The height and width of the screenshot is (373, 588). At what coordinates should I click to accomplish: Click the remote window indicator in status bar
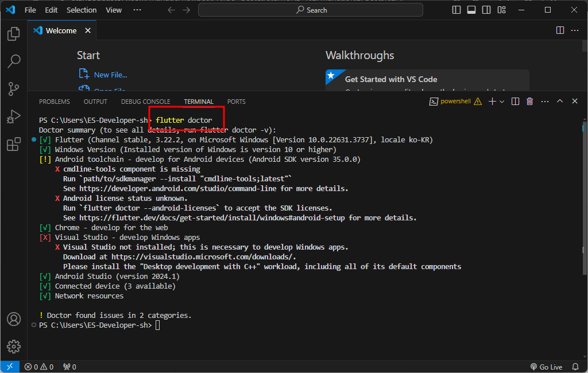(10, 367)
